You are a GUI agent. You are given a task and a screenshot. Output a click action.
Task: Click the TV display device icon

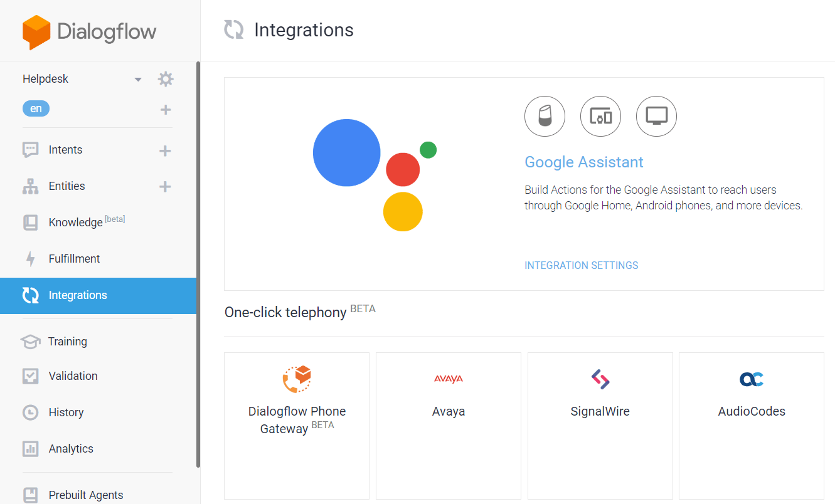coord(656,116)
